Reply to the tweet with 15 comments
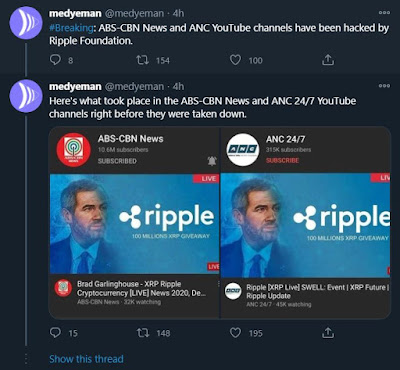This screenshot has height=370, width=400. click(x=55, y=333)
